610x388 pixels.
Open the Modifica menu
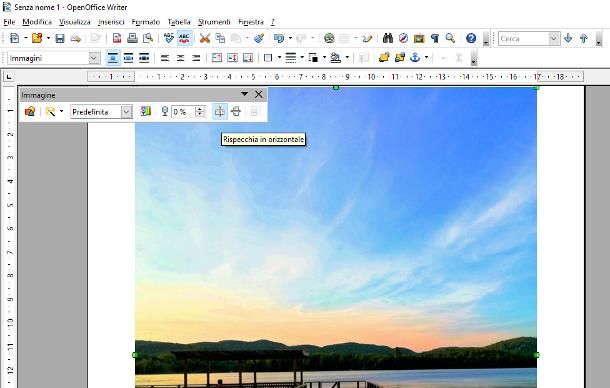click(x=37, y=22)
